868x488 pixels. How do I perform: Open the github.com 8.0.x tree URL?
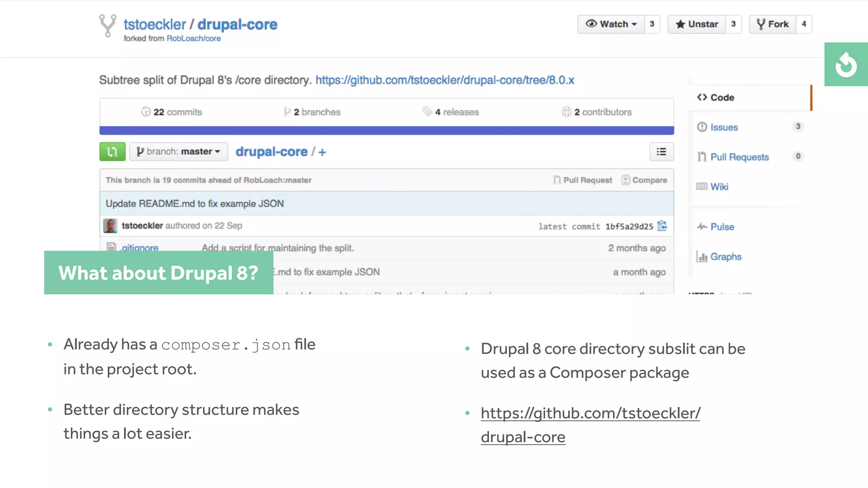[445, 80]
